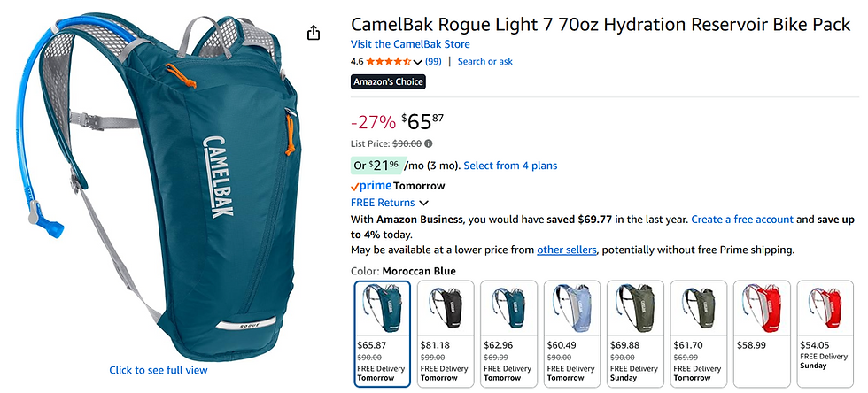Click Create a free account link
Screen dimensions: 868x393
741,219
